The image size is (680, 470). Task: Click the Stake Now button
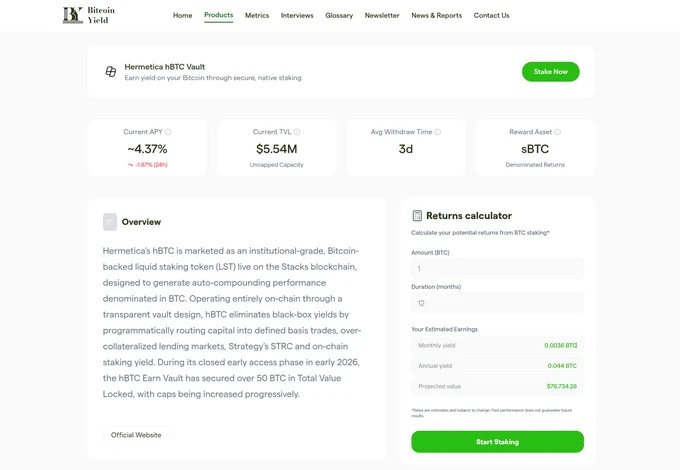[x=551, y=72]
